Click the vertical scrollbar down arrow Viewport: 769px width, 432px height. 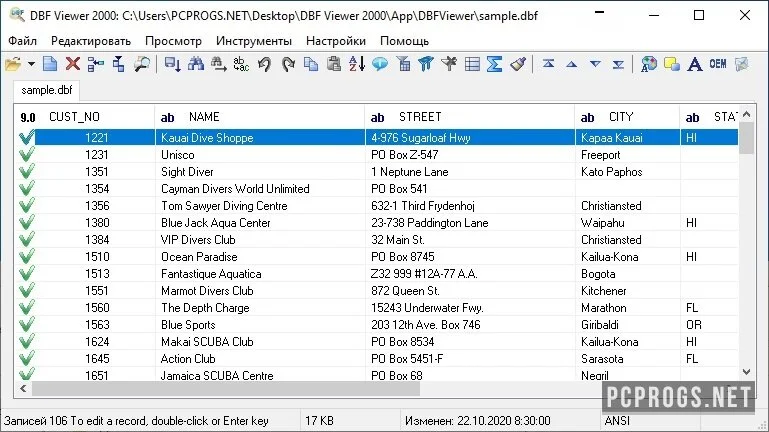click(x=746, y=372)
